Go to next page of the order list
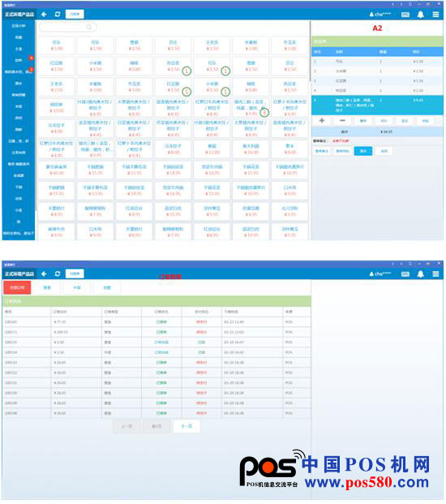The width and height of the screenshot is (446, 504). coord(187,426)
